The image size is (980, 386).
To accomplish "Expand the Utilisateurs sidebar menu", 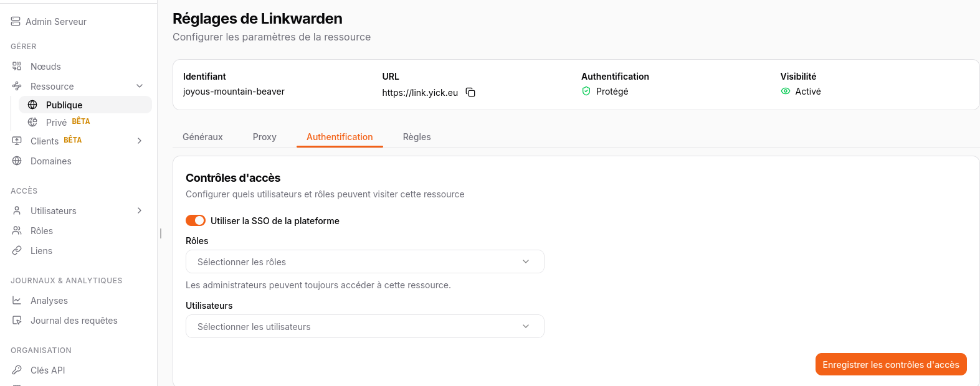I will pyautogui.click(x=140, y=210).
